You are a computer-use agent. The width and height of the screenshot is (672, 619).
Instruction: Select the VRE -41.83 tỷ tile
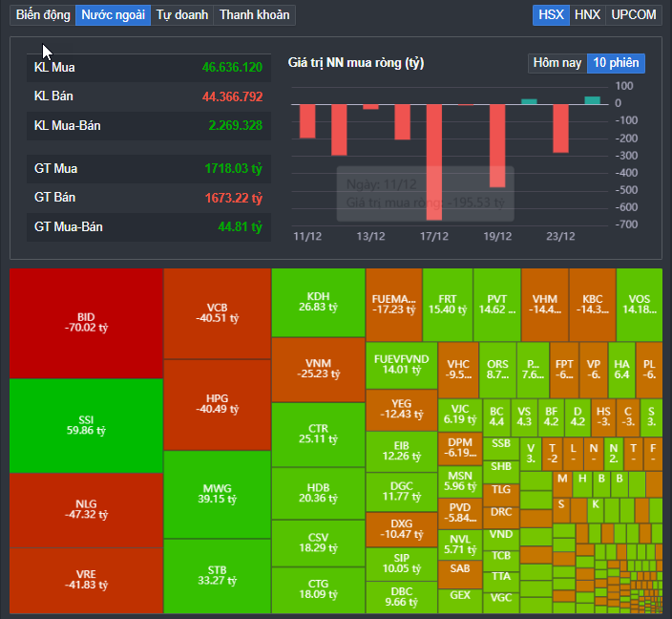86,581
